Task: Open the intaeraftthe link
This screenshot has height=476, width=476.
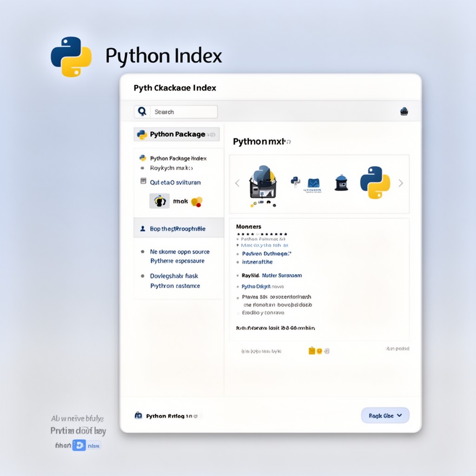Action: [257, 262]
